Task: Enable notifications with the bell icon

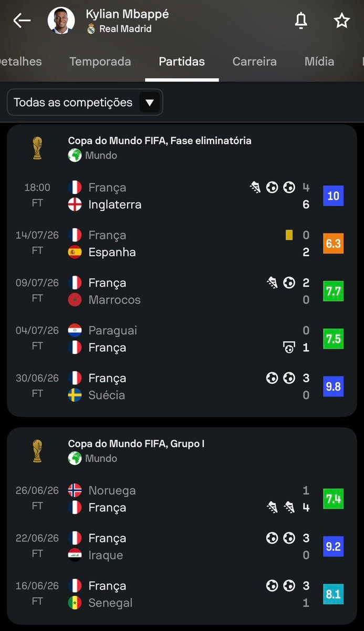Action: (x=300, y=21)
